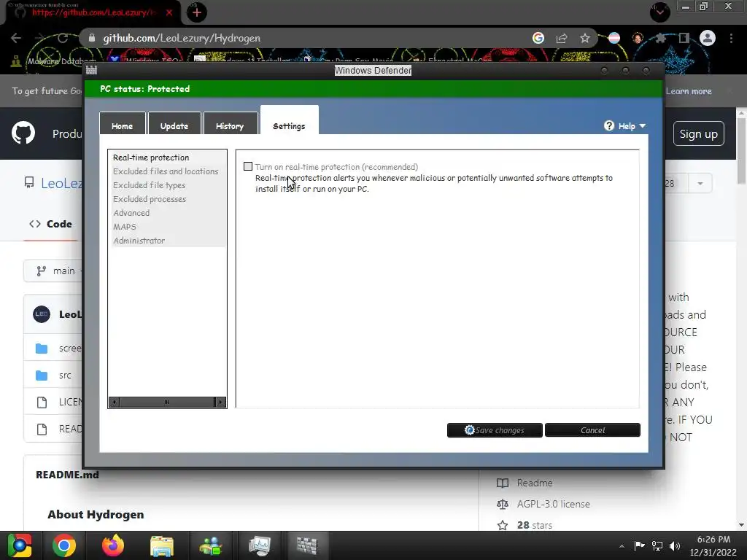This screenshot has width=747, height=560.
Task: Click the Cancel button
Action: pos(592,430)
